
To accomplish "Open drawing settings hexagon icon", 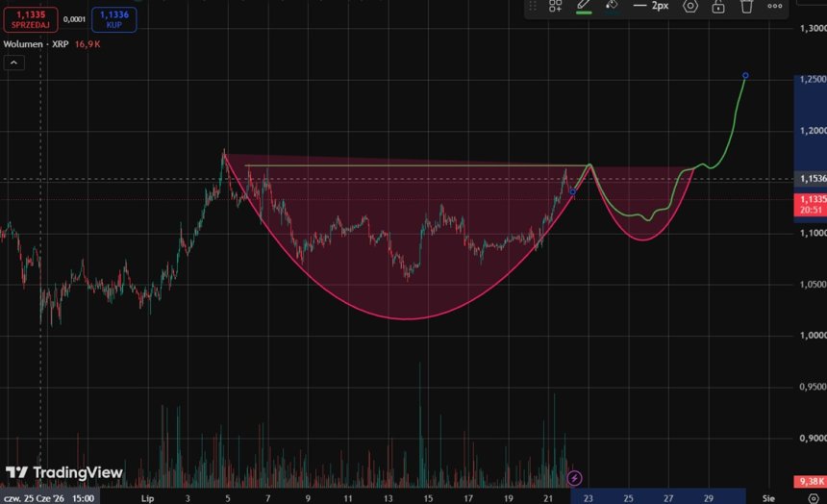I will pyautogui.click(x=690, y=6).
